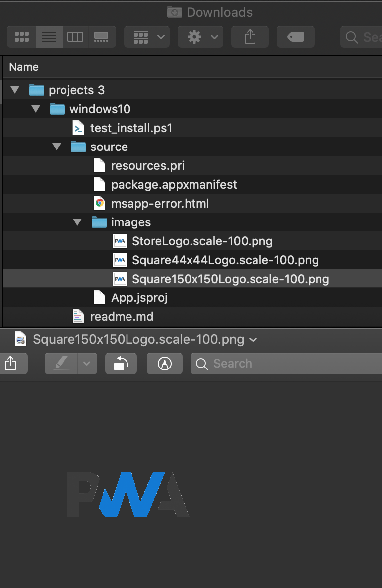Click the Name column header to sort
The width and height of the screenshot is (382, 588).
(x=23, y=67)
